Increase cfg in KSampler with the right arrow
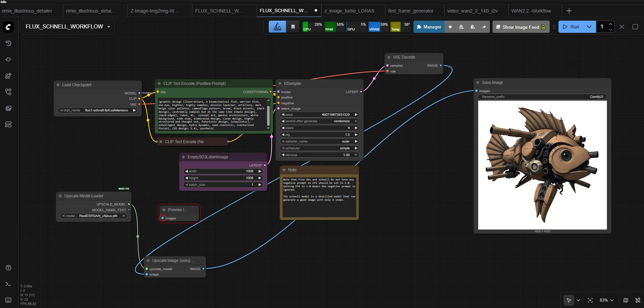This screenshot has height=308, width=644. point(357,134)
